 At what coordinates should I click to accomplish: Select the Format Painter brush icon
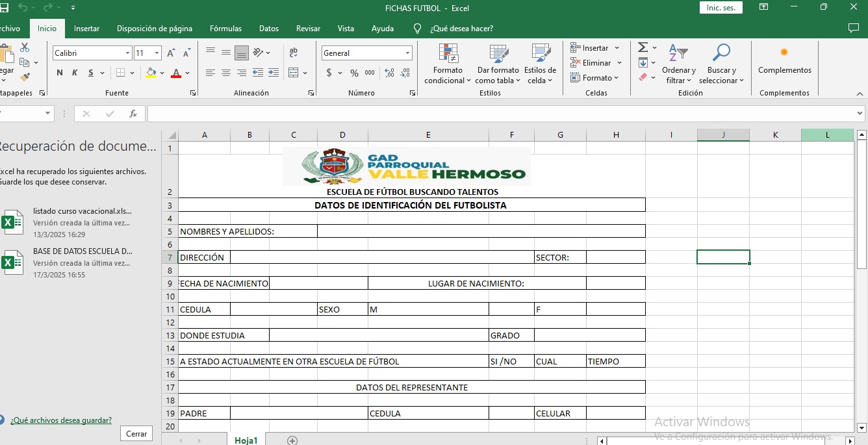point(25,77)
